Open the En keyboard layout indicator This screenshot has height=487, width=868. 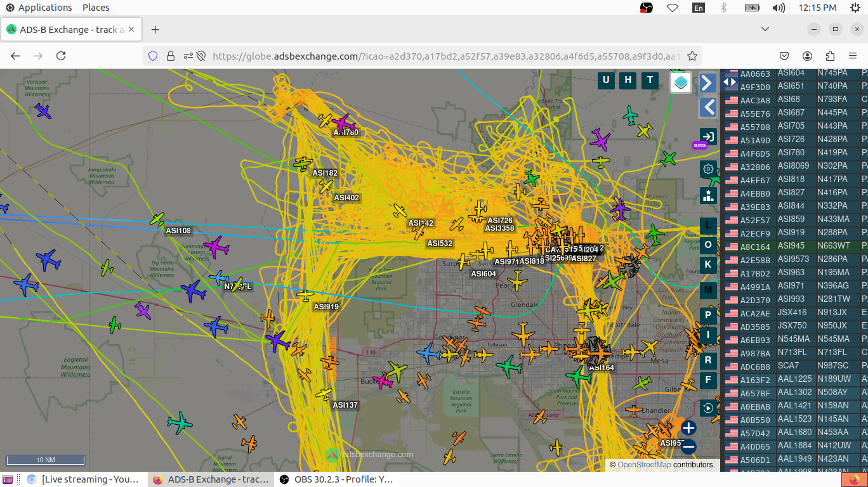[x=698, y=8]
